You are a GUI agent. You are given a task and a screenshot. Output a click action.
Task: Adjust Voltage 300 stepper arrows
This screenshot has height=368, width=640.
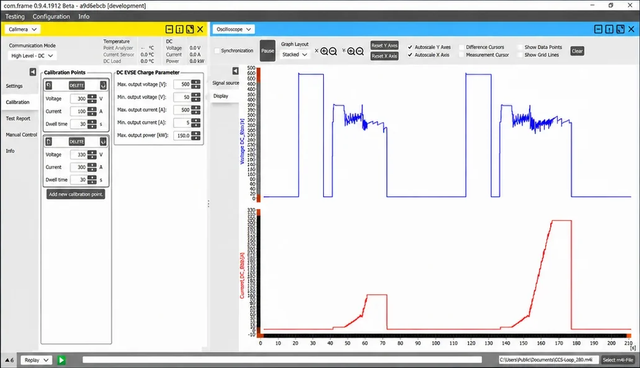[92, 99]
